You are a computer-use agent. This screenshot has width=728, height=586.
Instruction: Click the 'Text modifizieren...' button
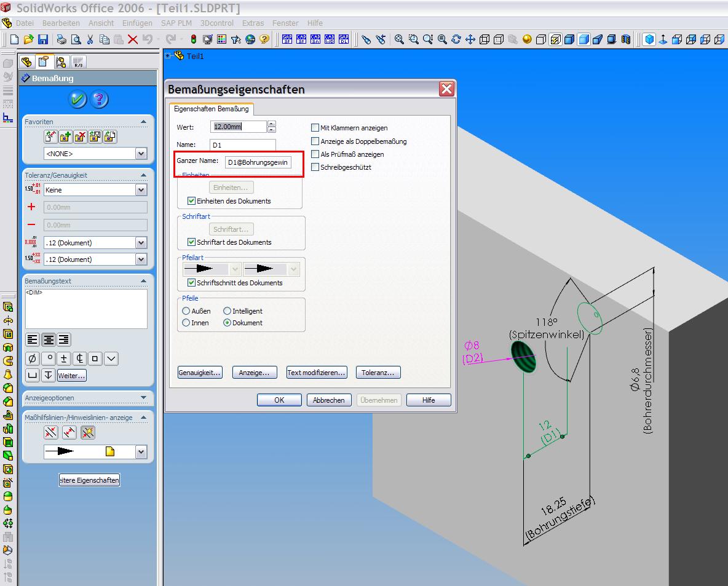[317, 373]
